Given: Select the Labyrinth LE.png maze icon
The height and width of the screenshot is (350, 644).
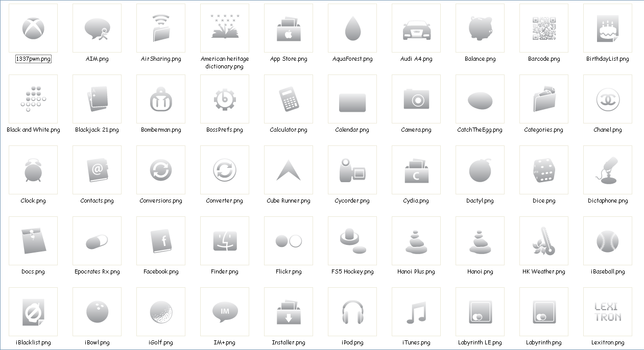Looking at the screenshot, I should (x=480, y=312).
